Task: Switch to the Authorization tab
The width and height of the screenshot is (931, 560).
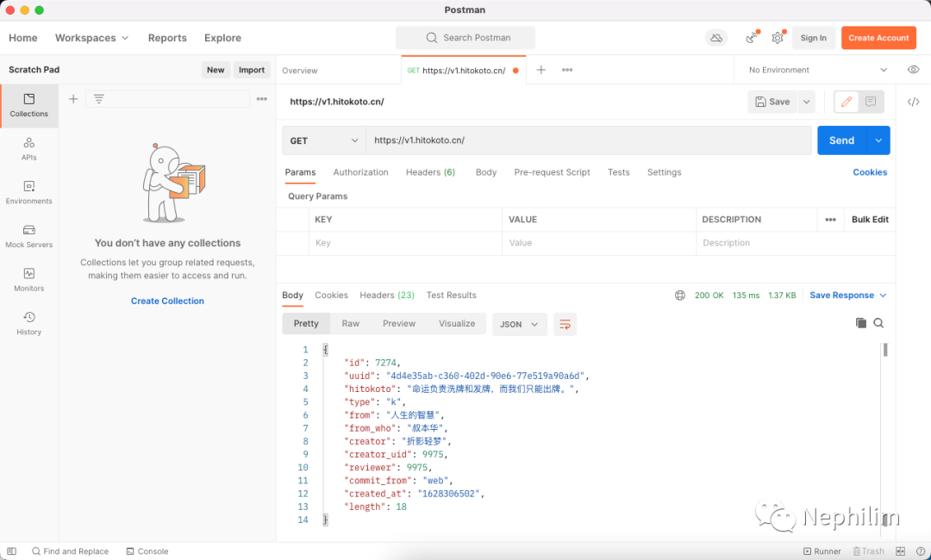Action: pyautogui.click(x=360, y=172)
